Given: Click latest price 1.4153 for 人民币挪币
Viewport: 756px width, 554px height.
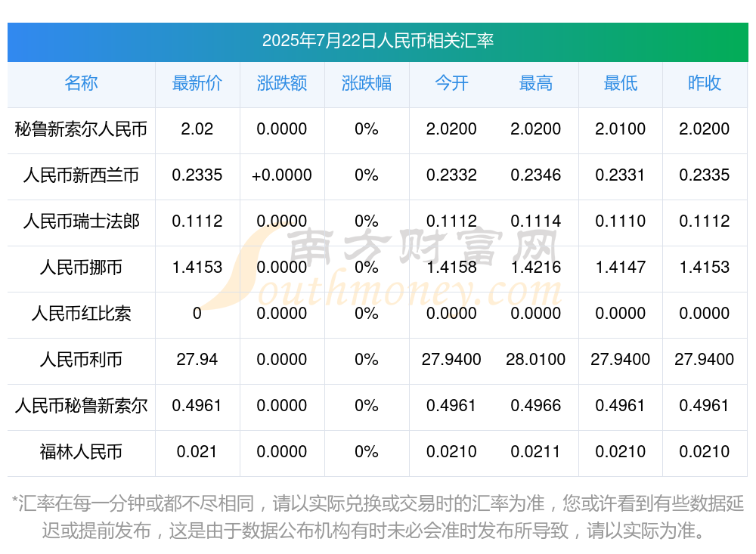Looking at the screenshot, I should [x=197, y=267].
